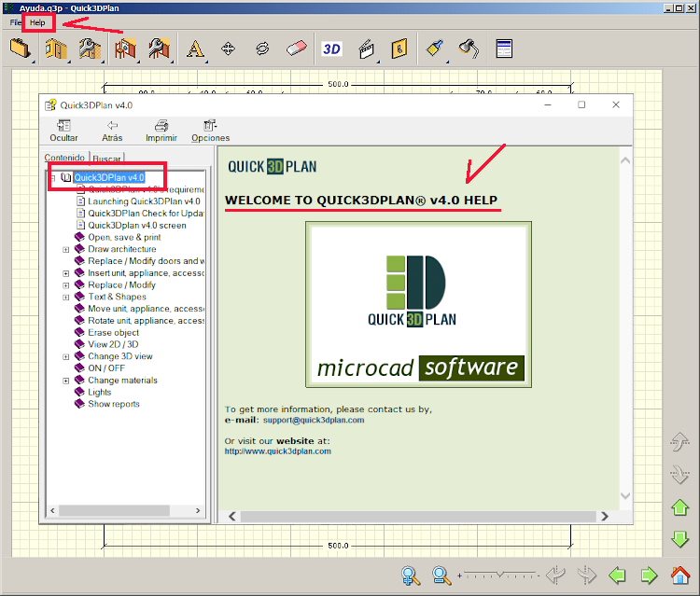Switch to the 3D view
Image resolution: width=700 pixels, height=596 pixels.
click(331, 49)
